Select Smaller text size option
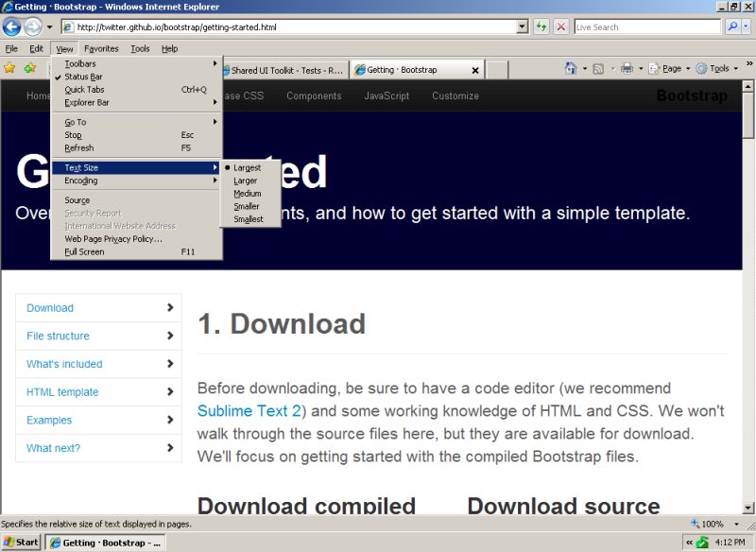756x552 pixels. pos(250,206)
